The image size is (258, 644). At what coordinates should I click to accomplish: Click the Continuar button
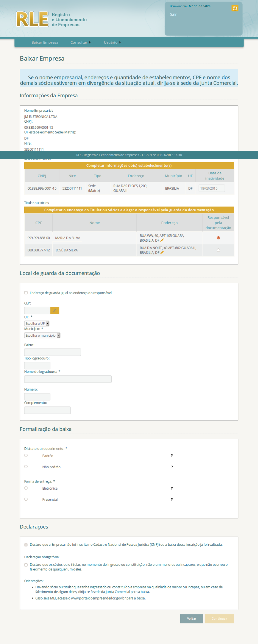[x=219, y=618]
